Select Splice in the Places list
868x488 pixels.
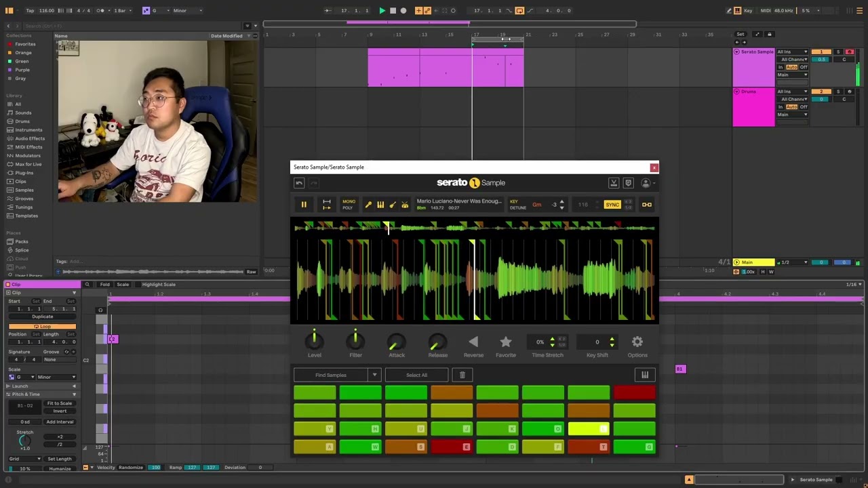(x=22, y=250)
